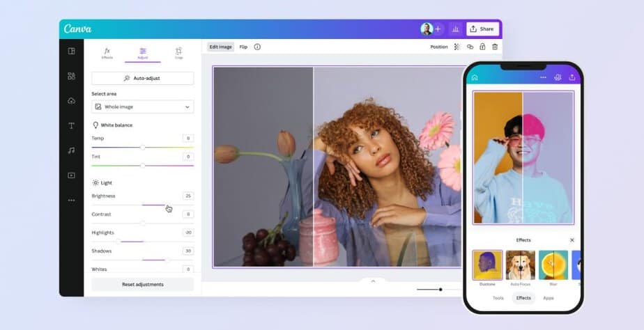Screen dimensions: 644x330
Task: Click the Reset adjustments button
Action: pyautogui.click(x=142, y=284)
